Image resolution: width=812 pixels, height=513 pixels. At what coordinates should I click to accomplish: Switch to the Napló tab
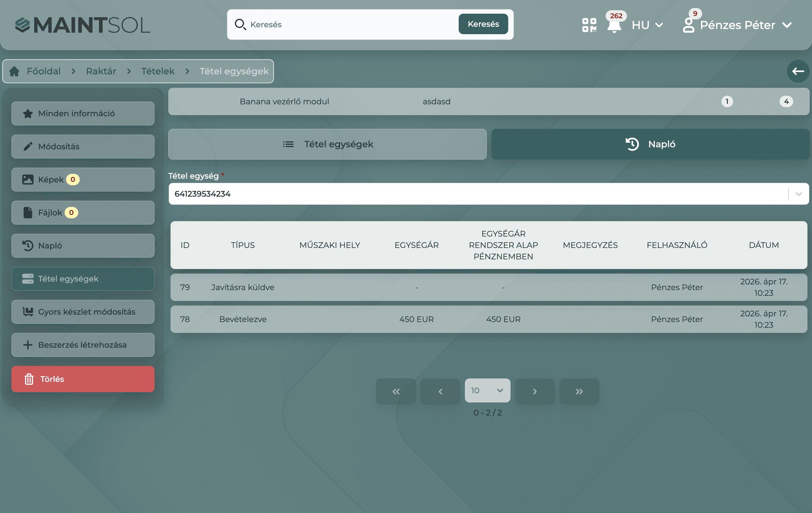tap(650, 144)
